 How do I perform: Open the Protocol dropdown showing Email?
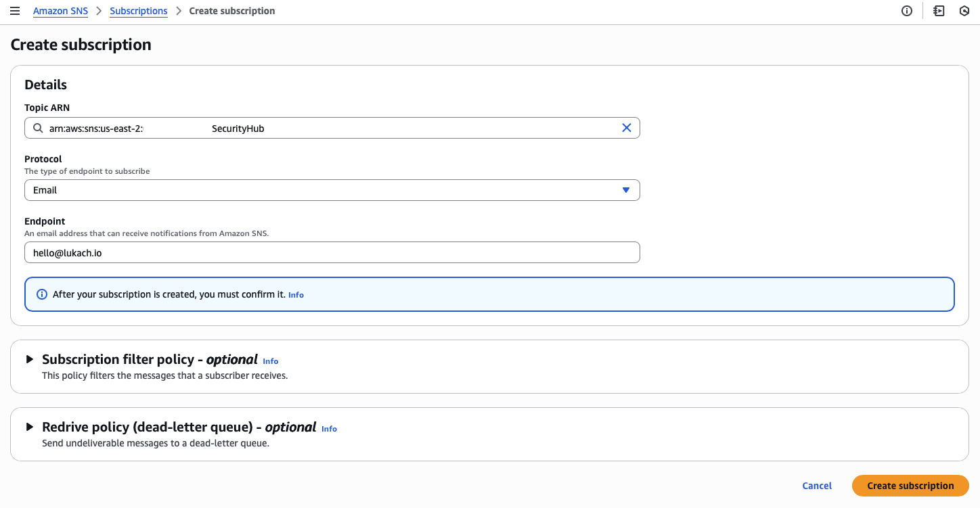pos(332,190)
